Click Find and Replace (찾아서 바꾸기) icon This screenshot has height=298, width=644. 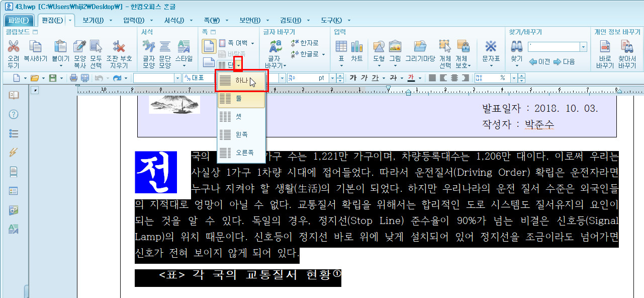click(627, 46)
